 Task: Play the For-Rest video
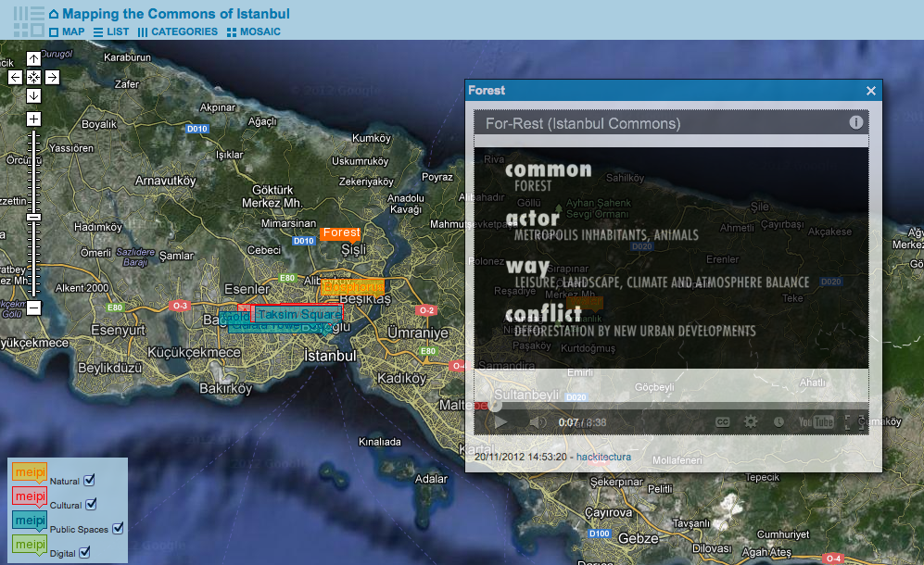coord(500,421)
